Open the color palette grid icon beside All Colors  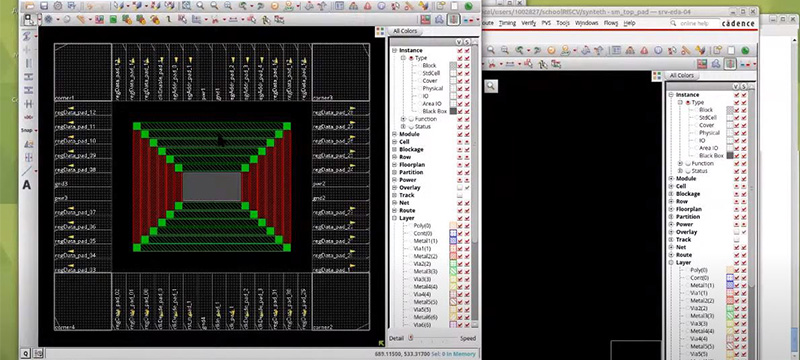[x=380, y=32]
